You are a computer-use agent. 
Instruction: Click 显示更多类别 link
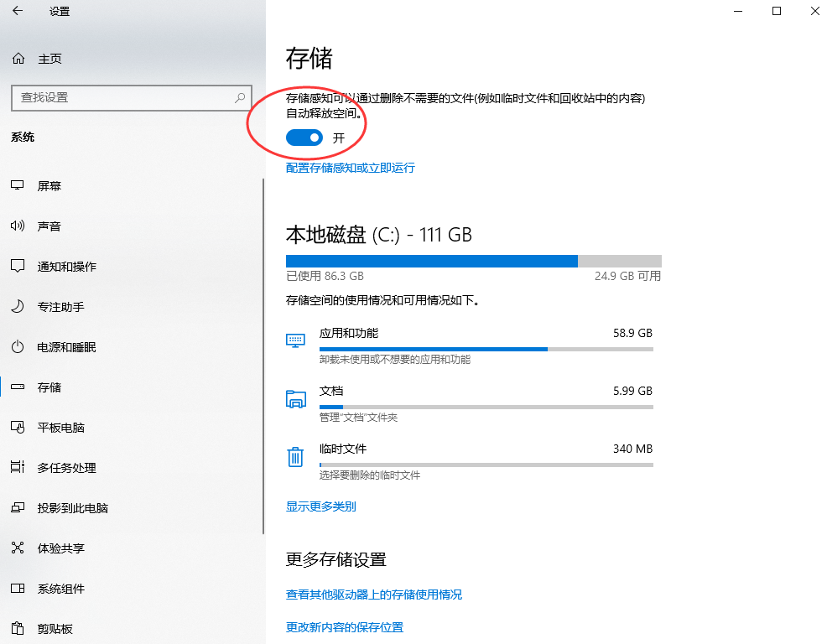pyautogui.click(x=320, y=506)
